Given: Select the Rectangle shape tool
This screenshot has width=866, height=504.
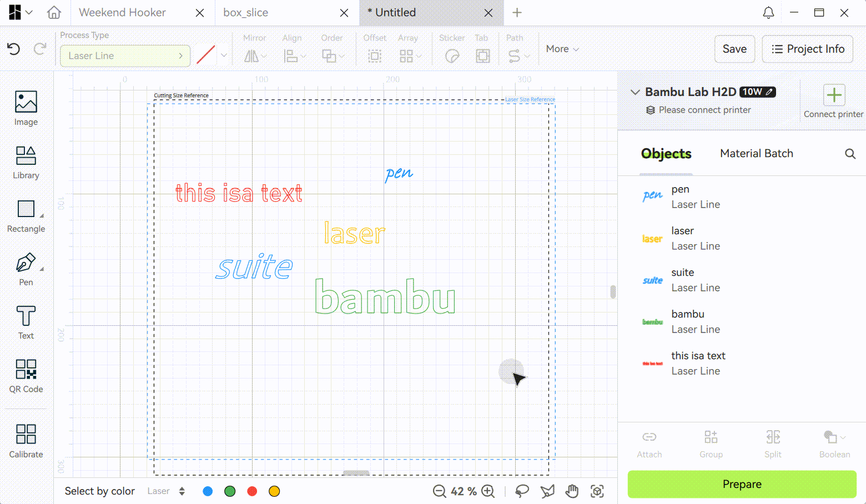Looking at the screenshot, I should (26, 216).
